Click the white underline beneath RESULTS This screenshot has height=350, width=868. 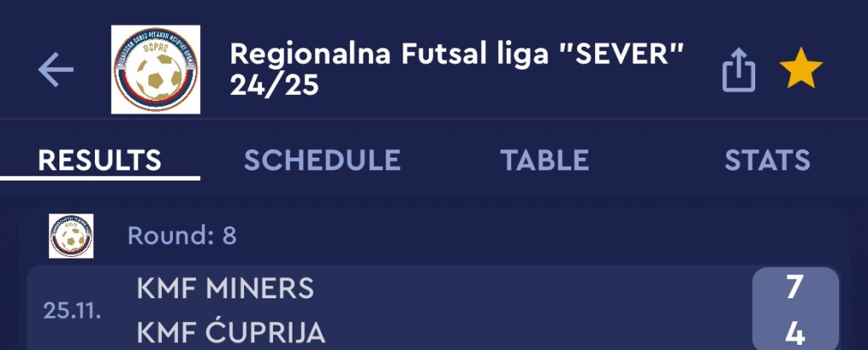99,178
